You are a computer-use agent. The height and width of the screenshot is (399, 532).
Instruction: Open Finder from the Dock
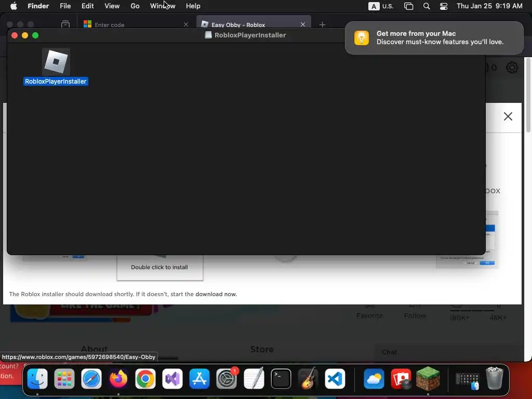(x=37, y=379)
